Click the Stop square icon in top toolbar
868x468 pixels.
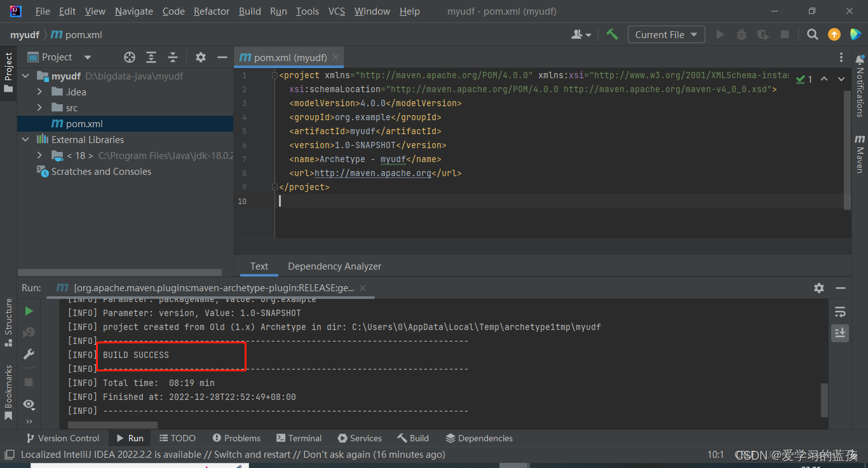tap(785, 34)
